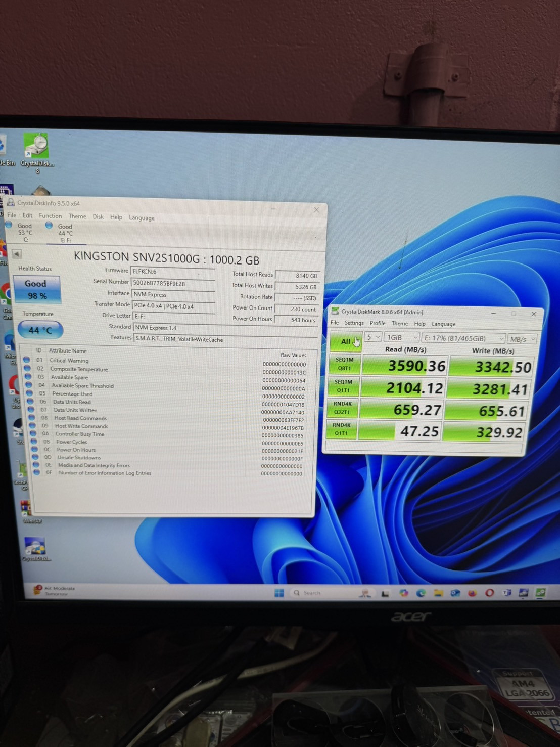Run the SEQ1M Q1T1 benchmark

click(x=343, y=386)
